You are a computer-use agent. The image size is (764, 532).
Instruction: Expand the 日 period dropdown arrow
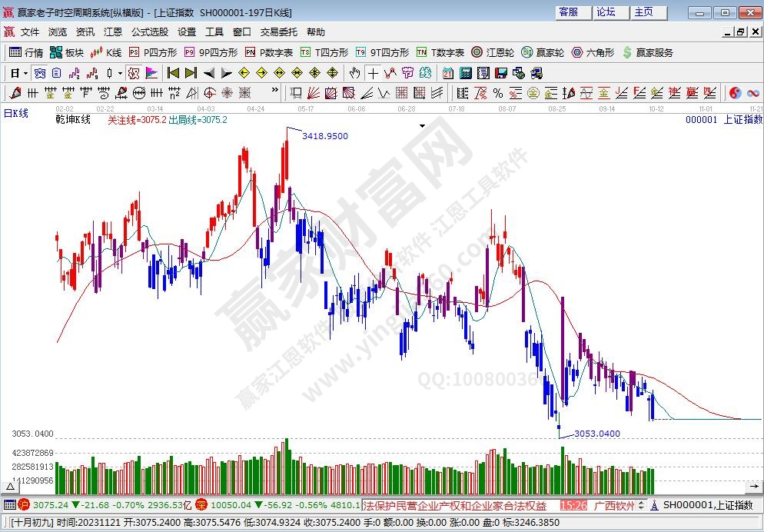[x=25, y=73]
